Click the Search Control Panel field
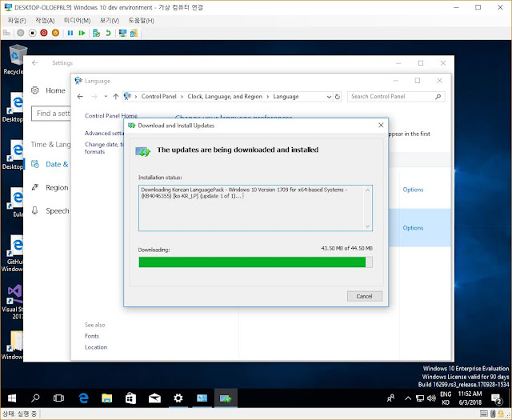 pyautogui.click(x=396, y=96)
